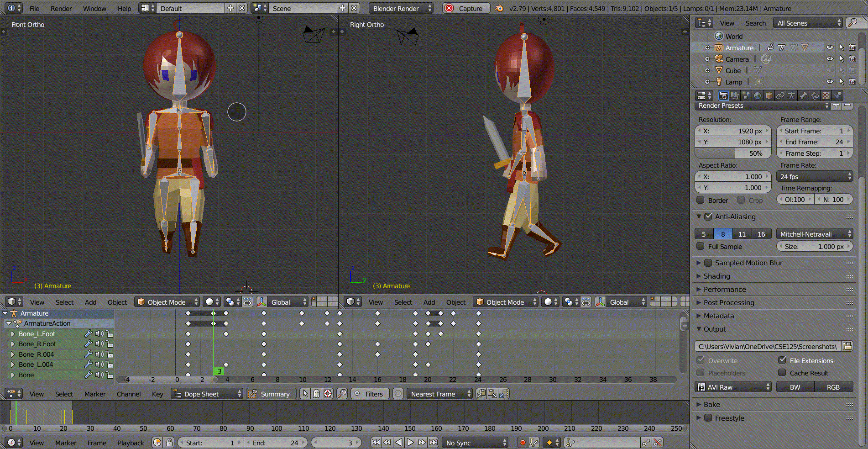Screen dimensions: 868x449
Task: Enable the Full Sample checkbox
Action: pos(701,246)
